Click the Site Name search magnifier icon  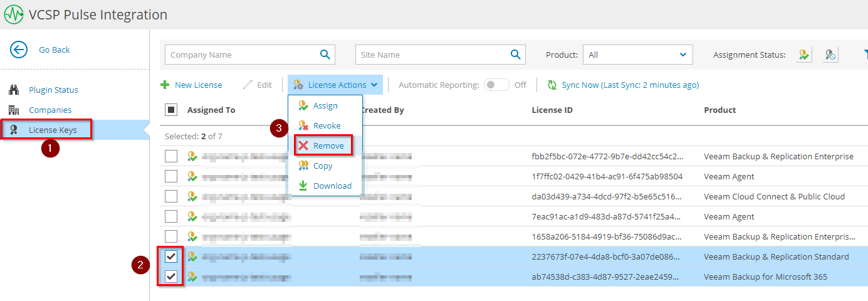516,55
